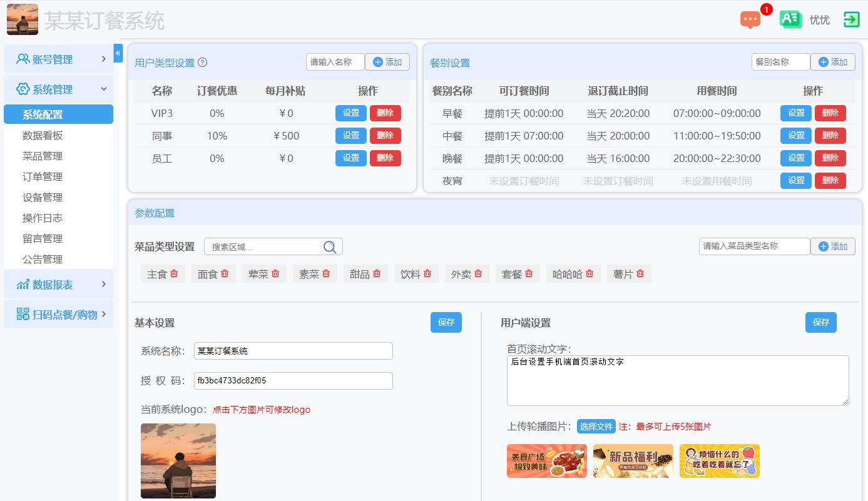
Task: Expand the 账号管理 menu section
Action: [58, 59]
